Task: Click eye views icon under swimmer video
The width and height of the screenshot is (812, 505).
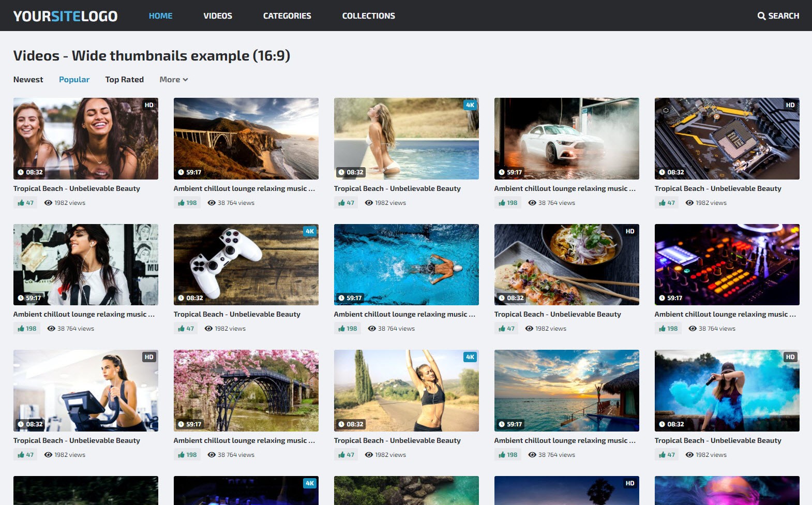Action: point(372,329)
